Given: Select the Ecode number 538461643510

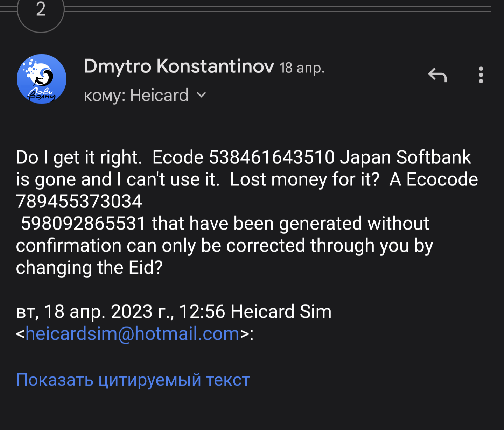Looking at the screenshot, I should 272,157.
